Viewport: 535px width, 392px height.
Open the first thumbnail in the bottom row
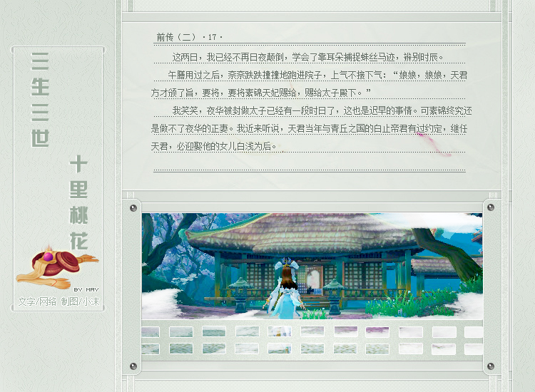(x=151, y=349)
